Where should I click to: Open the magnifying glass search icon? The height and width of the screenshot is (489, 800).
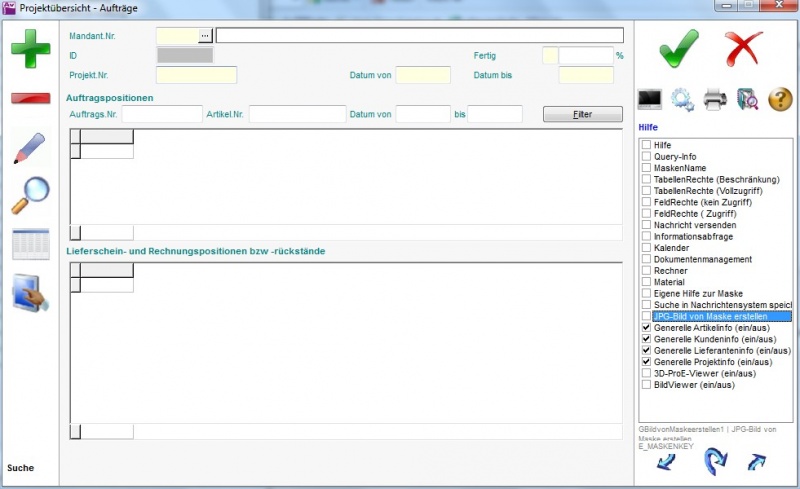pyautogui.click(x=30, y=195)
